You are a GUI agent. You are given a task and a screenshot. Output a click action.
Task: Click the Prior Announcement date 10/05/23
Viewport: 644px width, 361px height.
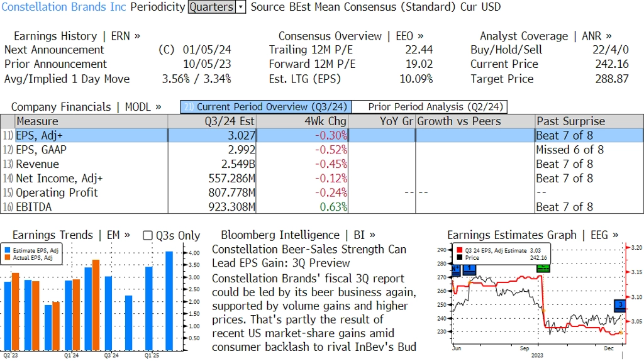pos(207,65)
